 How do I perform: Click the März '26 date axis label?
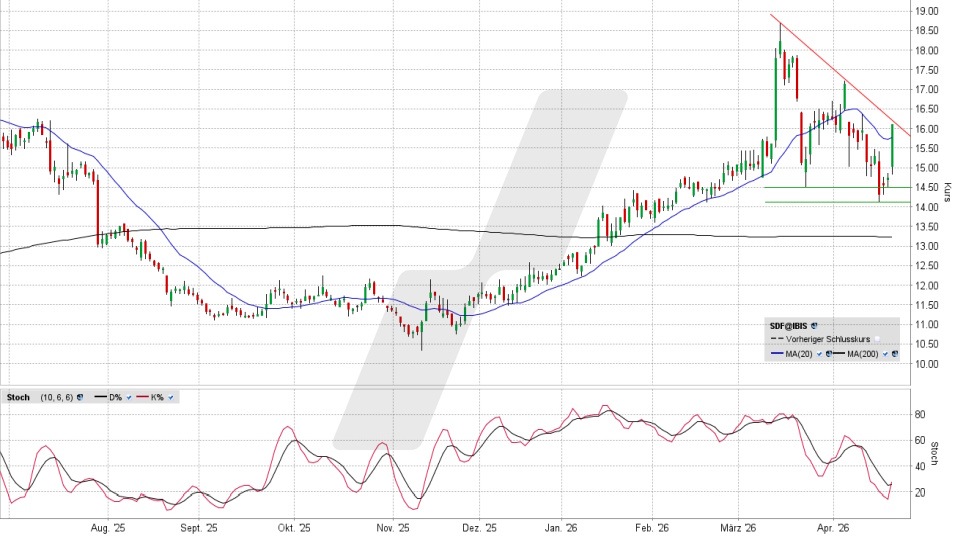(x=735, y=528)
